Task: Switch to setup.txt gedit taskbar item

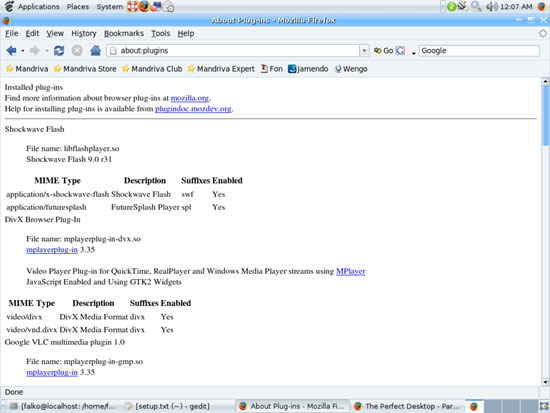Action: coord(168,406)
